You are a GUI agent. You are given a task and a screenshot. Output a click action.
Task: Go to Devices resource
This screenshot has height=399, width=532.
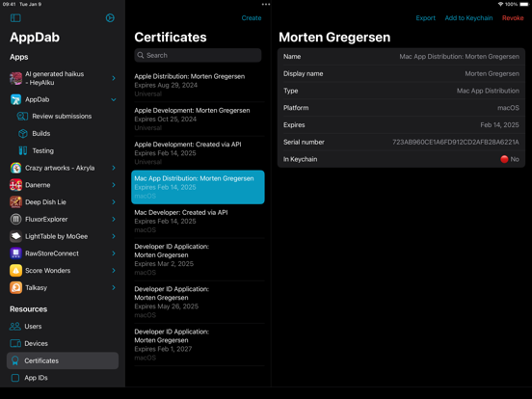[x=36, y=343]
